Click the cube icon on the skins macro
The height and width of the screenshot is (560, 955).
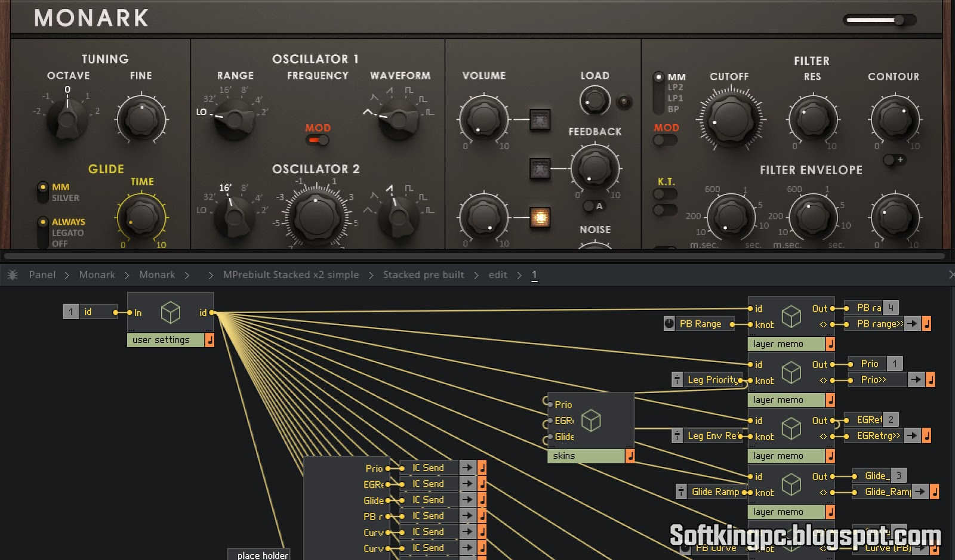pos(591,420)
